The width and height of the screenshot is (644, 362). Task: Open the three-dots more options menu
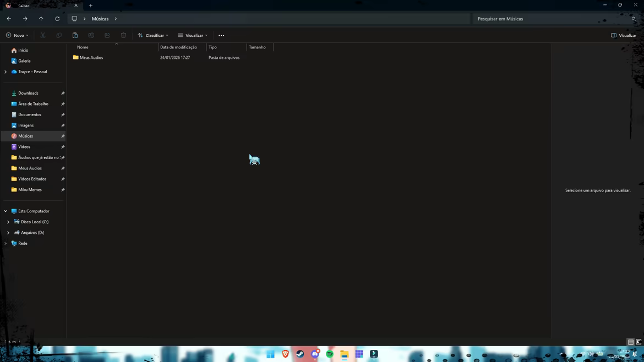click(221, 35)
